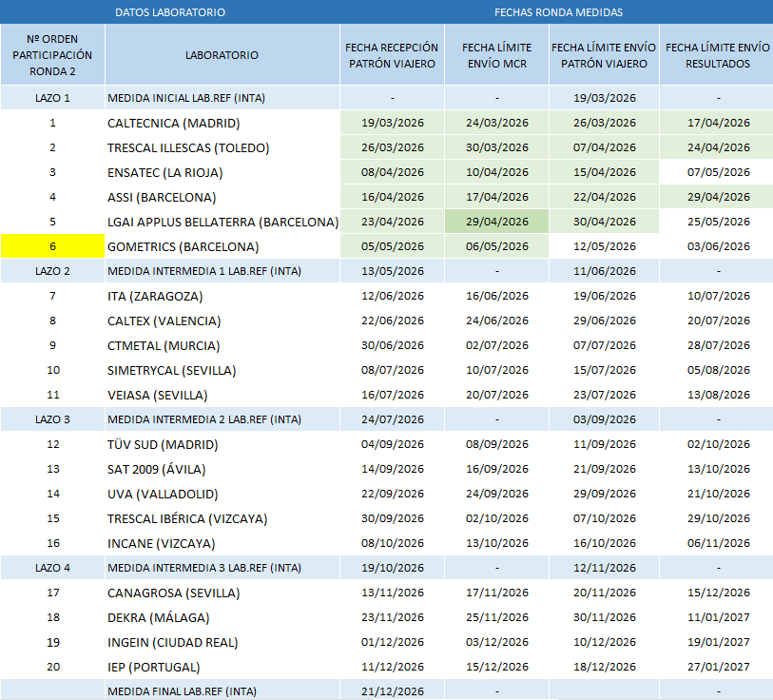This screenshot has width=773, height=700.
Task: Select the ASSI (BARCELONA) cell
Action: [222, 197]
